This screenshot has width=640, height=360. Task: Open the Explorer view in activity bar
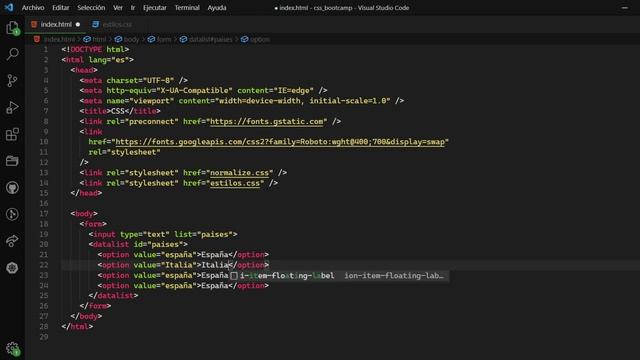tap(12, 28)
